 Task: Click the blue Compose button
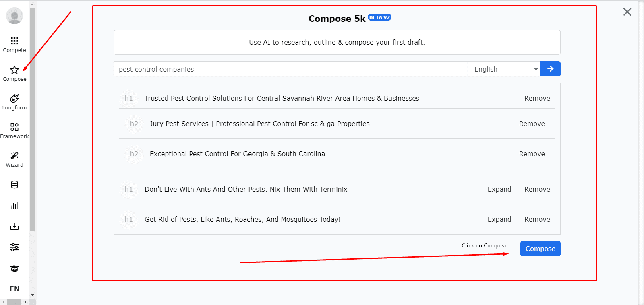[x=540, y=249]
